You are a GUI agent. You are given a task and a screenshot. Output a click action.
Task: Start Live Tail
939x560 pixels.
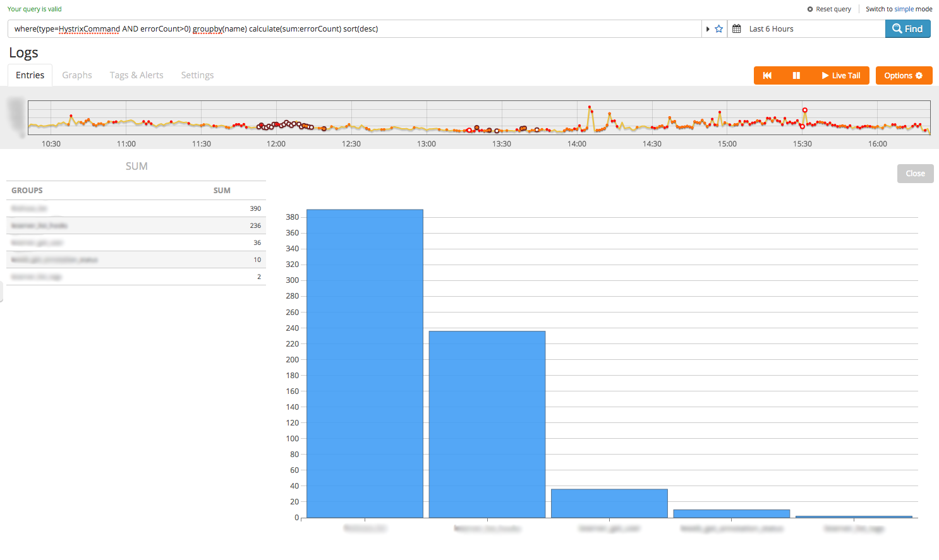(840, 76)
